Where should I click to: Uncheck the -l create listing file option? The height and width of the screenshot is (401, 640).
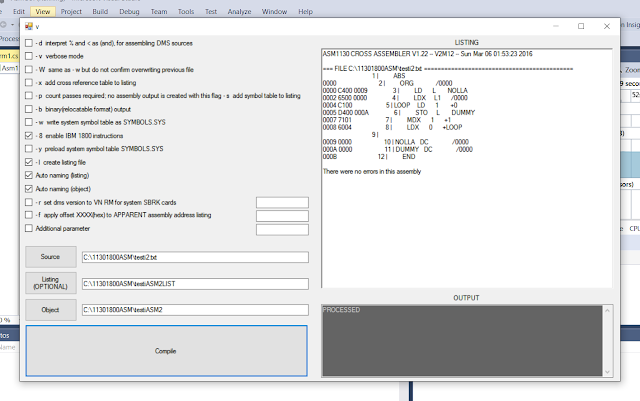29,162
